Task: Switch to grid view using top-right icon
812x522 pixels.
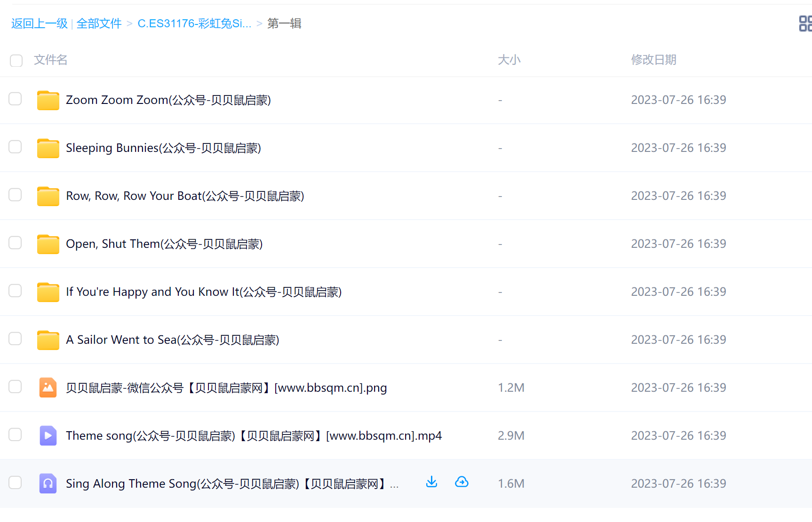Action: pos(805,24)
